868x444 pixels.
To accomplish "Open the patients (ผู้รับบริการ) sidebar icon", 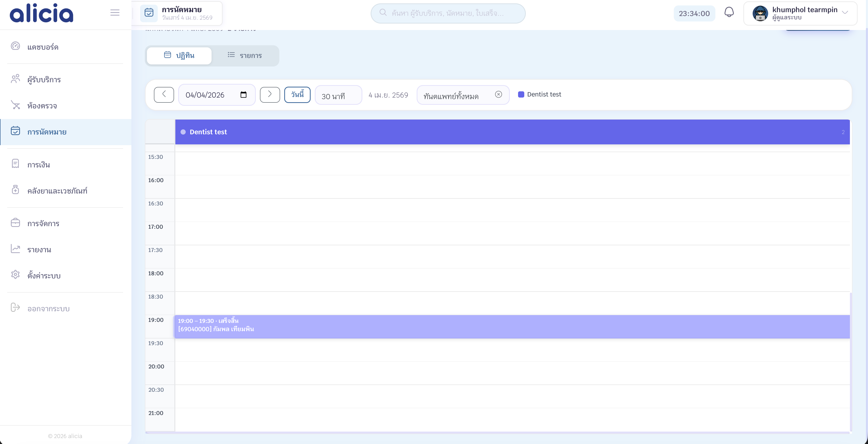I will (16, 79).
